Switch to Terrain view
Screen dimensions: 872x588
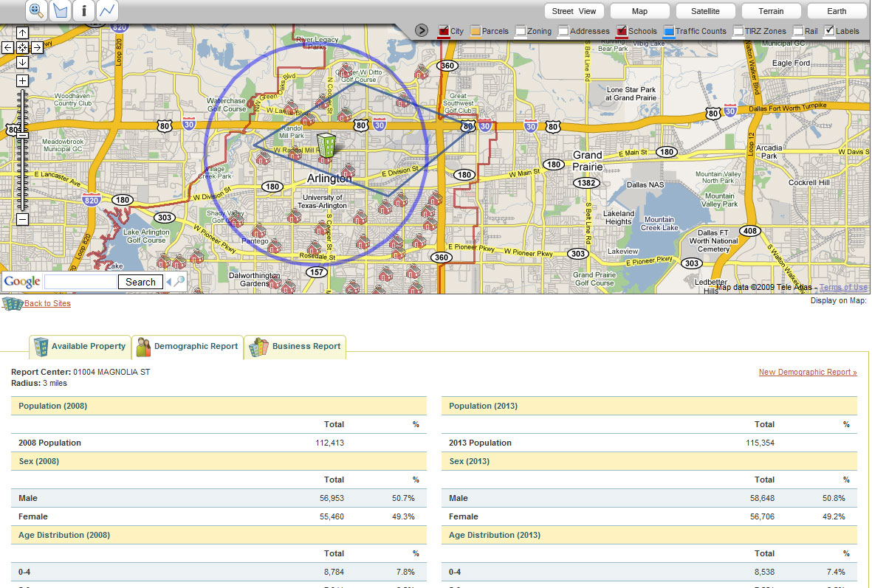771,11
